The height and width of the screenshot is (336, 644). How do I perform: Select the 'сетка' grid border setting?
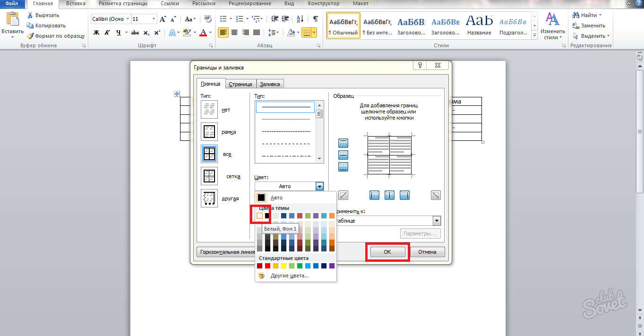pos(209,176)
